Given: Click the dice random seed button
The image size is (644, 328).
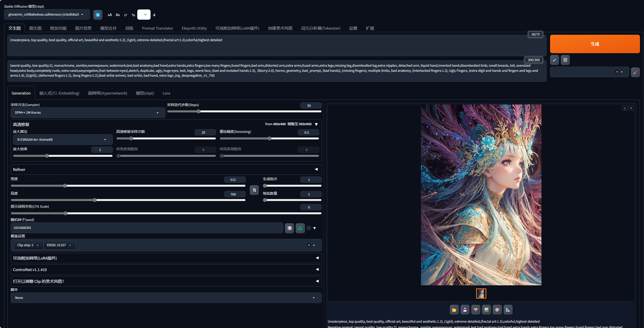Looking at the screenshot, I should tap(289, 228).
